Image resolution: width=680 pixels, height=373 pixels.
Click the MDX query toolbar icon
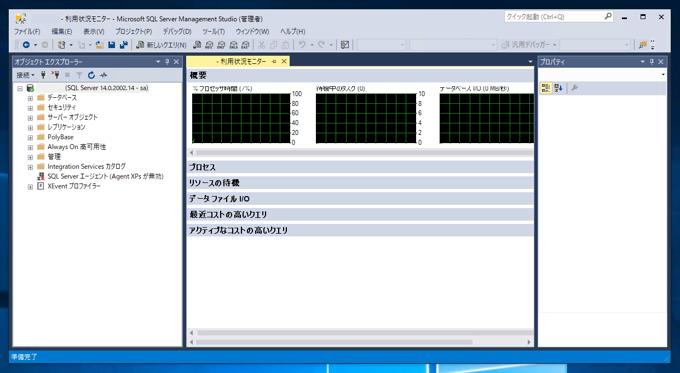209,45
